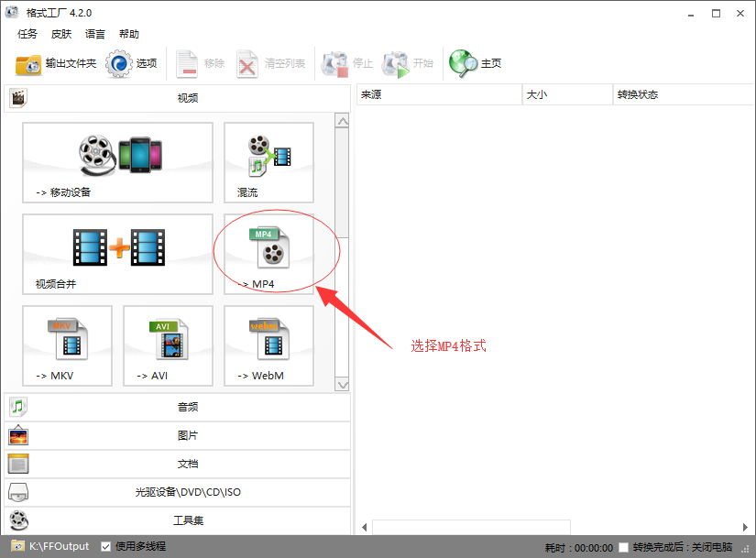Viewport: 756px width, 558px height.
Task: Click the K:\FFOutput path in status bar
Action: coord(59,546)
